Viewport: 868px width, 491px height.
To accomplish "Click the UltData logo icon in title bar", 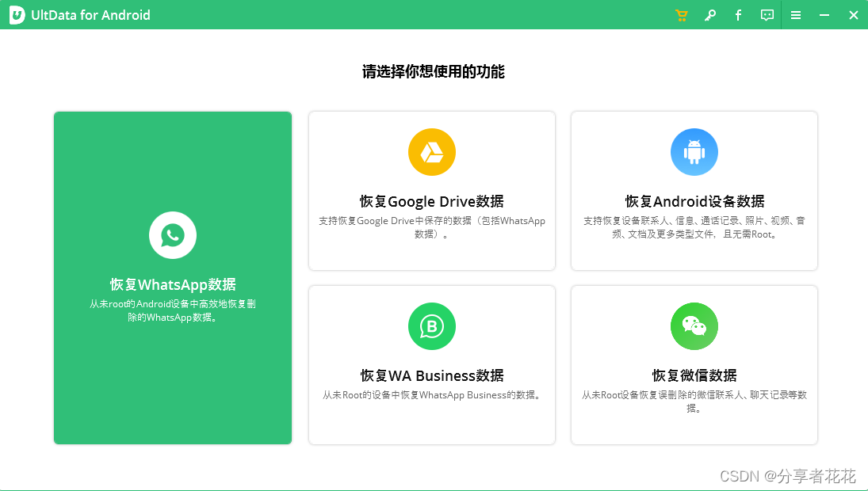I will (17, 15).
